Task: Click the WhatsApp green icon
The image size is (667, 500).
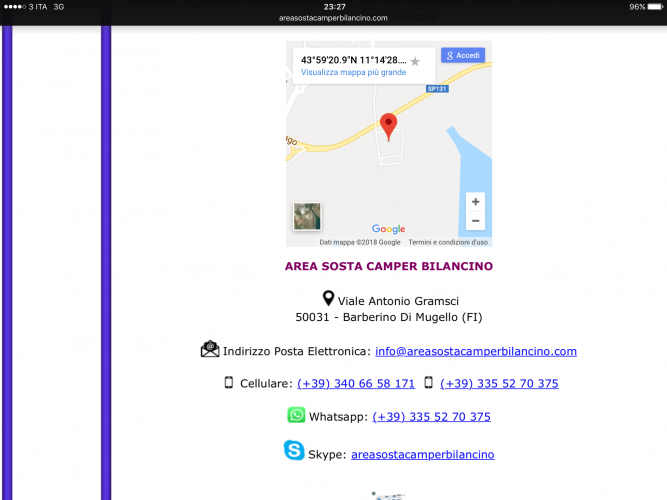Action: click(296, 415)
